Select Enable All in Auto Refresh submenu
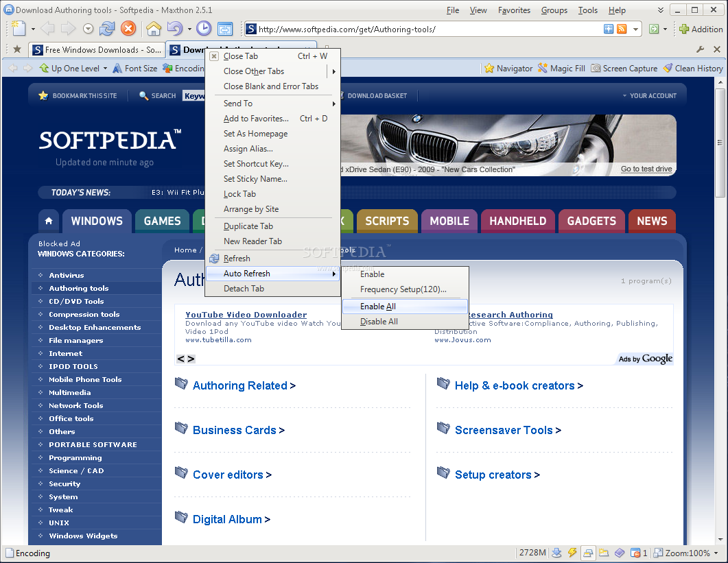Image resolution: width=728 pixels, height=563 pixels. point(405,307)
